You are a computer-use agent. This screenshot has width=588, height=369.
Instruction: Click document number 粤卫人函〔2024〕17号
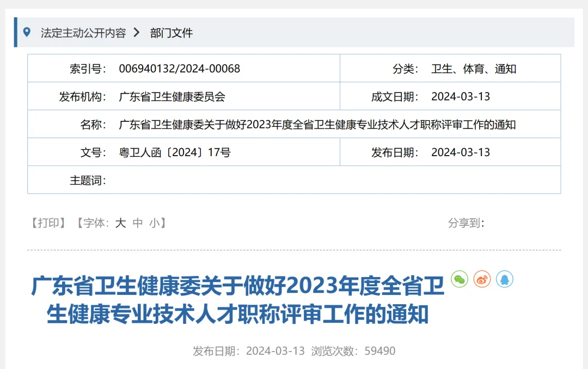(x=175, y=152)
